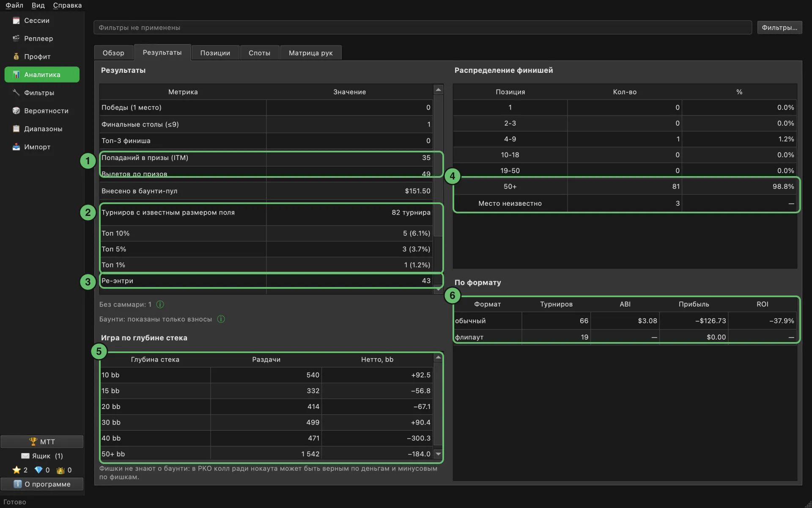
Task: Click the down arrow of the stack depth scrollbar
Action: tap(439, 454)
